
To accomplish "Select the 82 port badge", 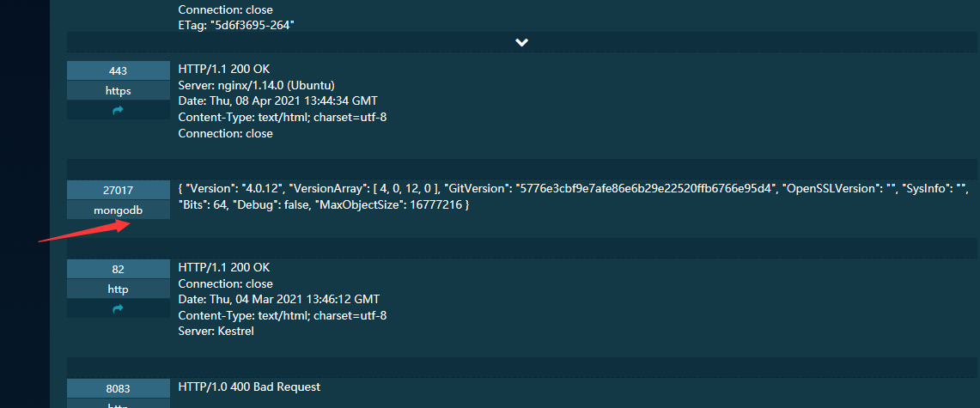I will click(x=119, y=270).
